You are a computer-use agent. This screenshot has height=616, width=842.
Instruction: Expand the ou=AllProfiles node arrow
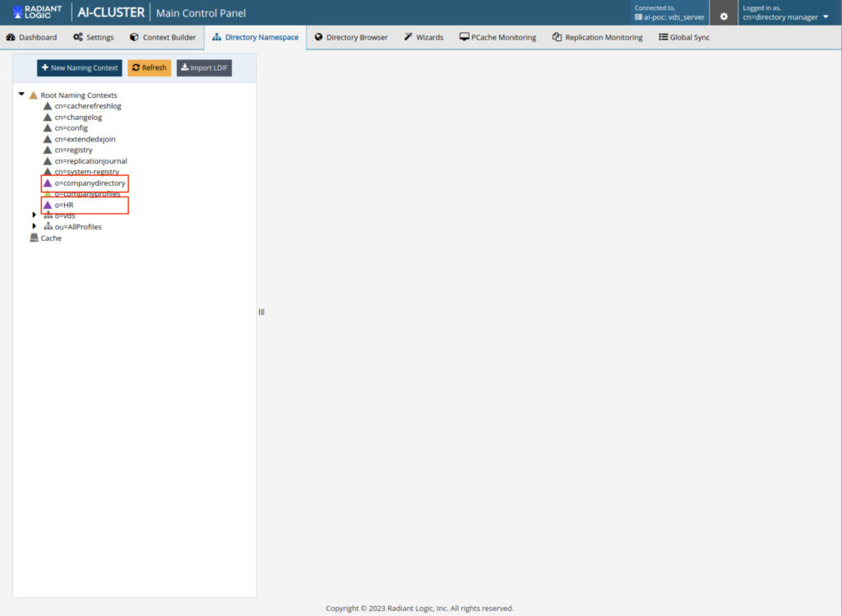34,226
